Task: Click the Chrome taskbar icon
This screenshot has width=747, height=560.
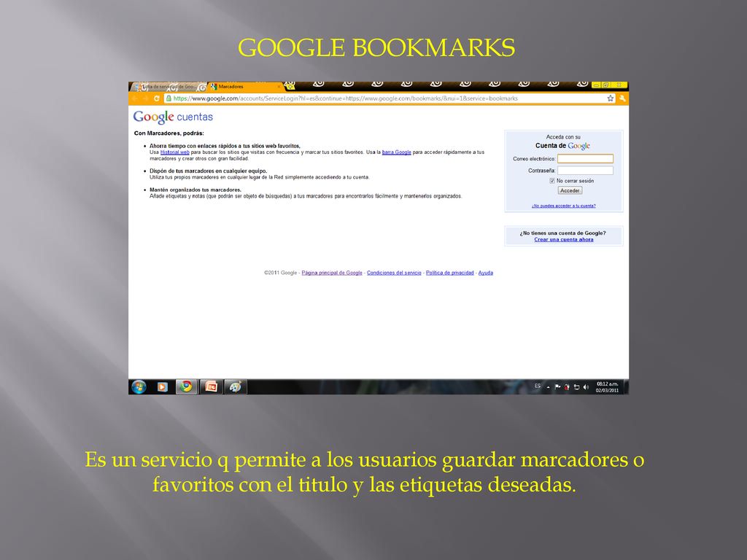Action: point(186,386)
